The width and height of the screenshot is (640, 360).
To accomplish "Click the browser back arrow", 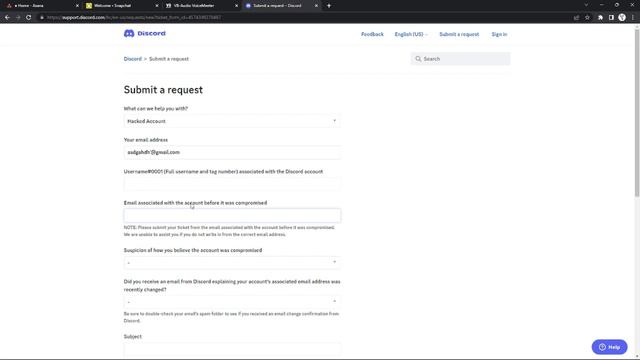I will click(x=7, y=18).
